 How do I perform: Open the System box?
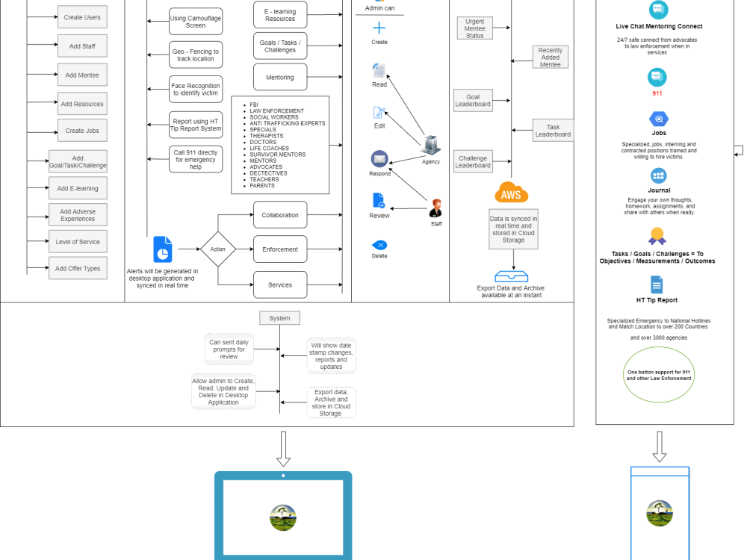pyautogui.click(x=279, y=317)
